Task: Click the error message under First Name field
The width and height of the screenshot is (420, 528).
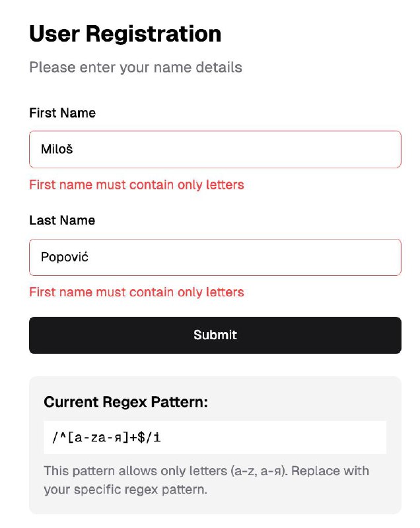Action: [x=137, y=185]
